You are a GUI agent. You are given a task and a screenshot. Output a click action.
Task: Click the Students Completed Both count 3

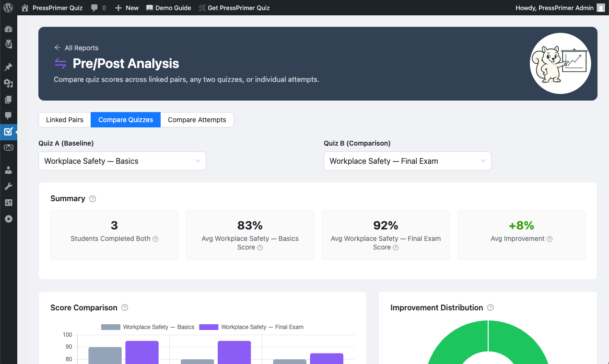(x=114, y=225)
